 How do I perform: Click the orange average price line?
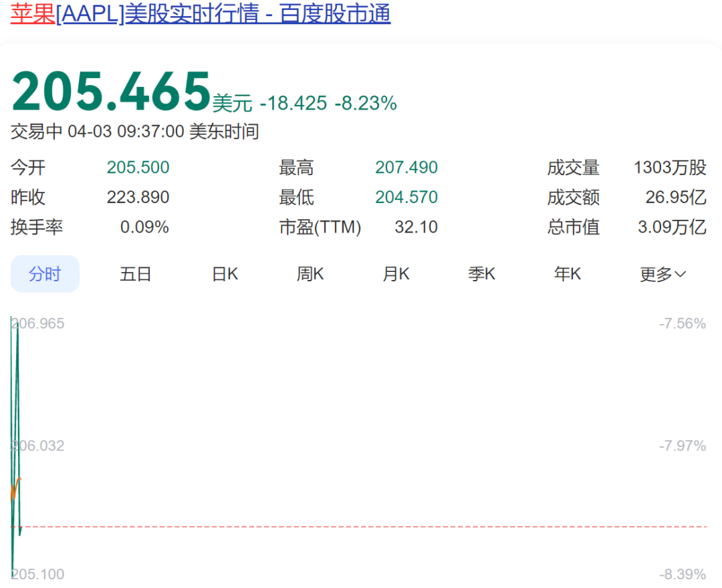point(15,486)
